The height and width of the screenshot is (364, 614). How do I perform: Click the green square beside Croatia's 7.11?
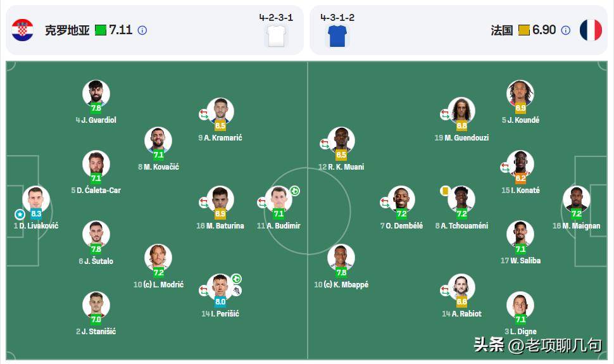[x=101, y=30]
